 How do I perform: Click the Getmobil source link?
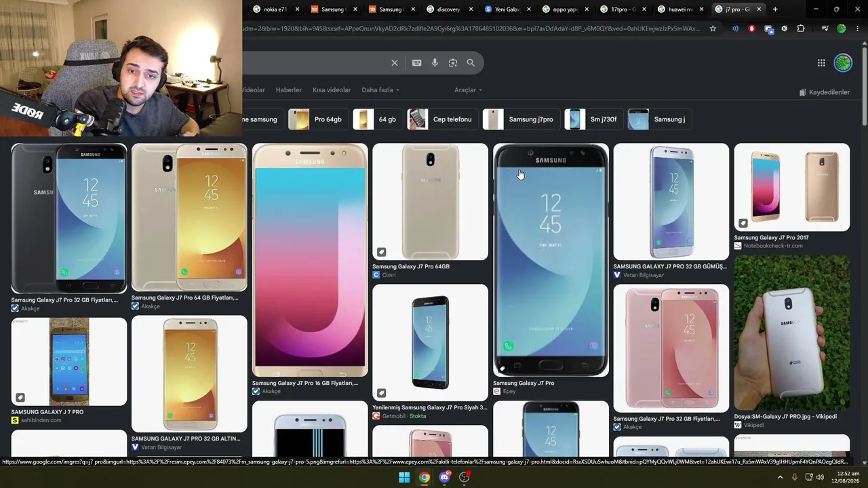pyautogui.click(x=399, y=415)
